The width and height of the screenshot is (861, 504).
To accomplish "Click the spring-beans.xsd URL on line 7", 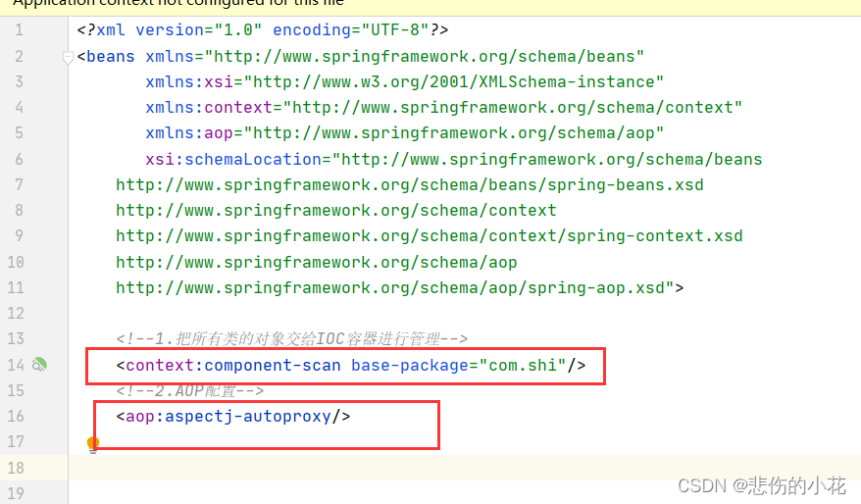I will point(410,185).
